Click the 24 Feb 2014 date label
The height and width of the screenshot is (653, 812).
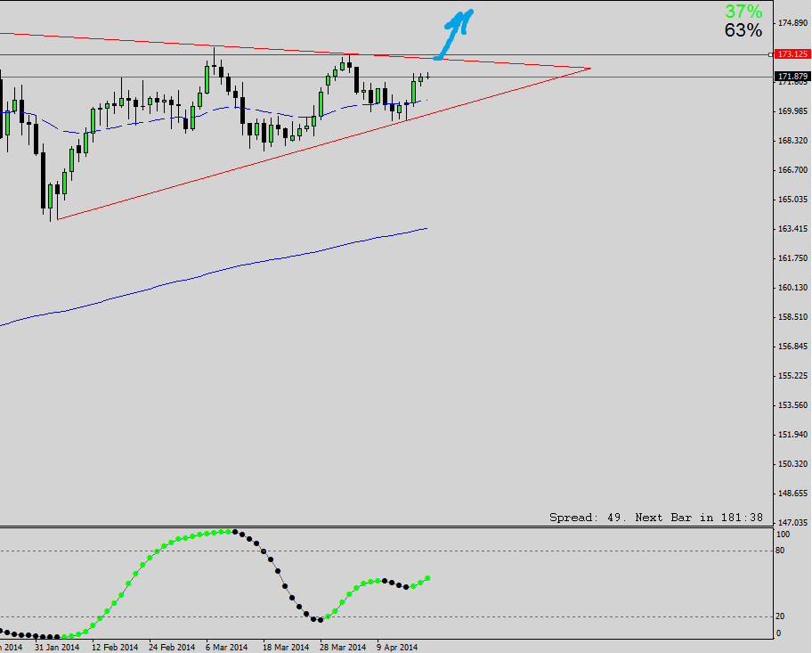pos(172,648)
